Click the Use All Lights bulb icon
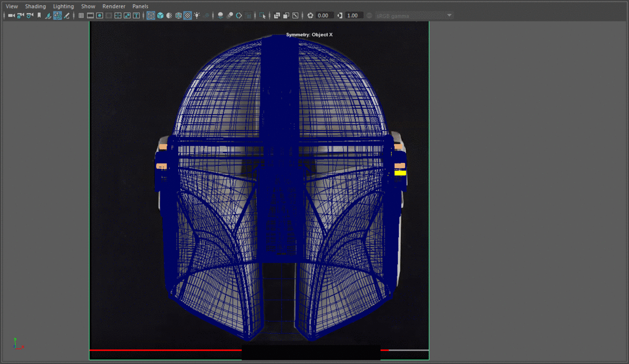The height and width of the screenshot is (364, 629). [x=197, y=16]
